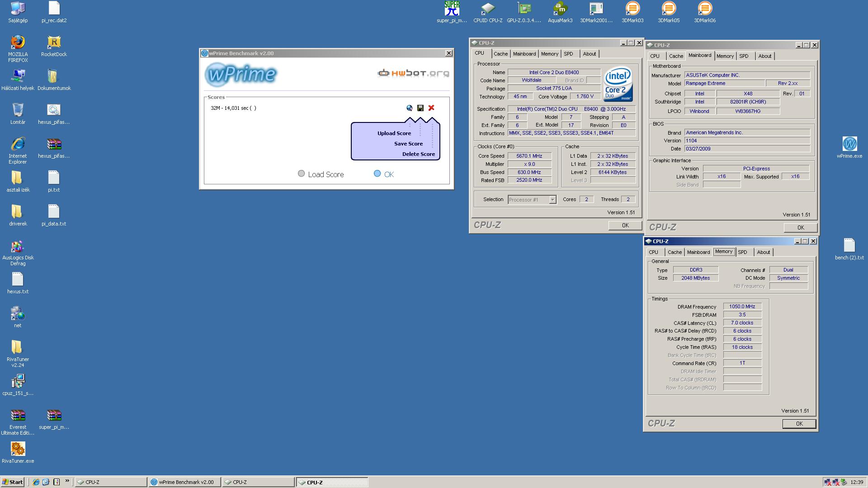Click the system tray clock

tap(856, 482)
